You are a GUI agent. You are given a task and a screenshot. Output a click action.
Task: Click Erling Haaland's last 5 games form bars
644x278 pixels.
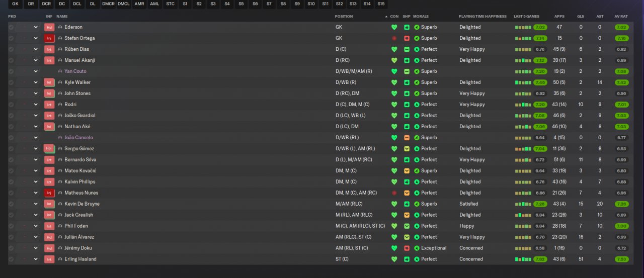pos(523,259)
